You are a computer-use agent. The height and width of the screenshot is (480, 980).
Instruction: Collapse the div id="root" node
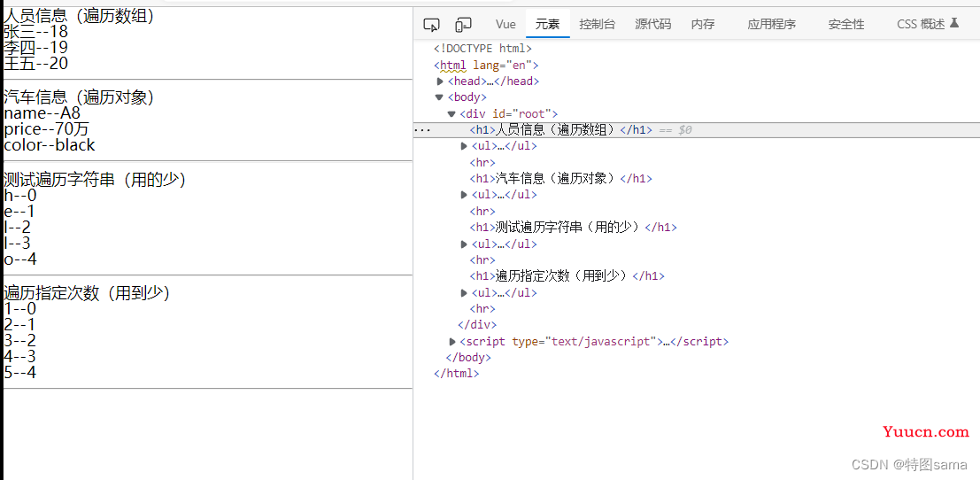click(451, 113)
